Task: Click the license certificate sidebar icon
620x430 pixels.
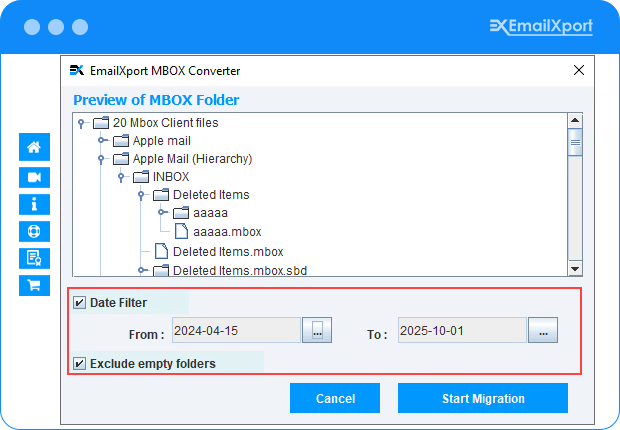Action: [34, 258]
